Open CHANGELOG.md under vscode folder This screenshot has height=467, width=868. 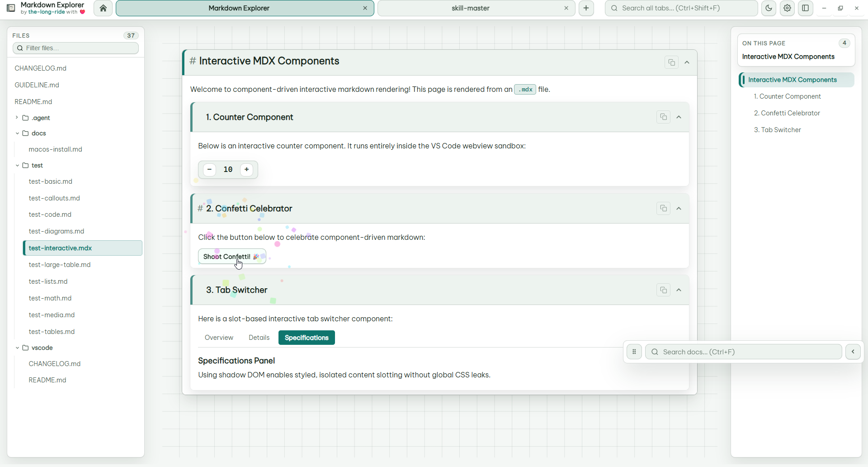pos(54,364)
